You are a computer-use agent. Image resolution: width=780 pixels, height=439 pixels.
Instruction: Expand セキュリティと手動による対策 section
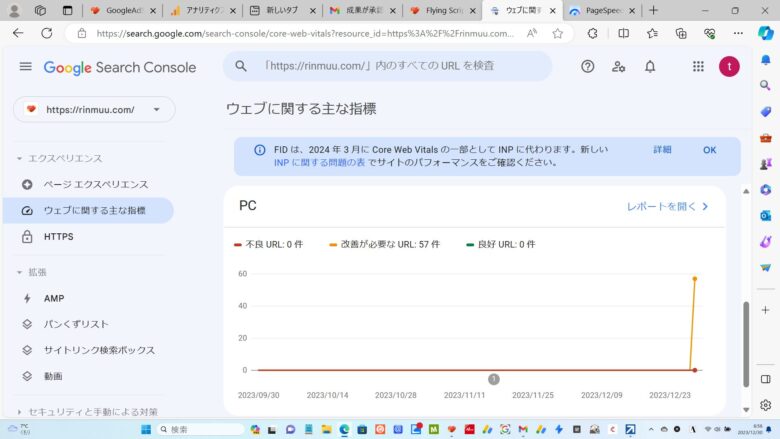[19, 412]
